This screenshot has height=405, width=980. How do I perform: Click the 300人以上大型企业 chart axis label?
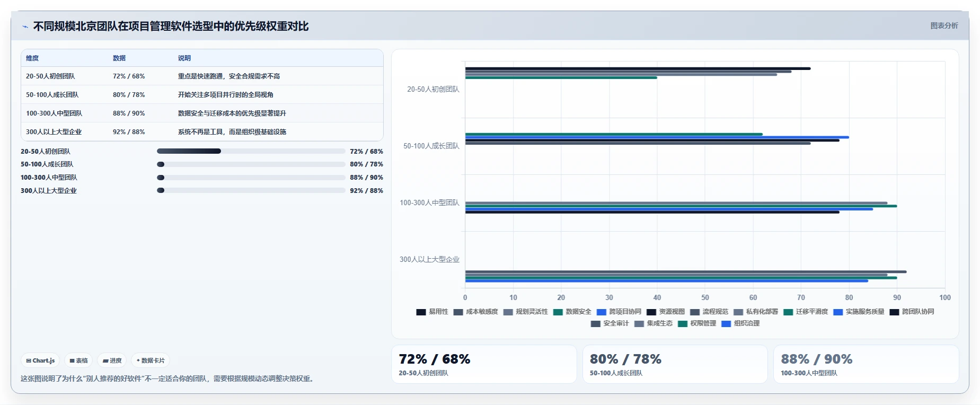coord(429,260)
